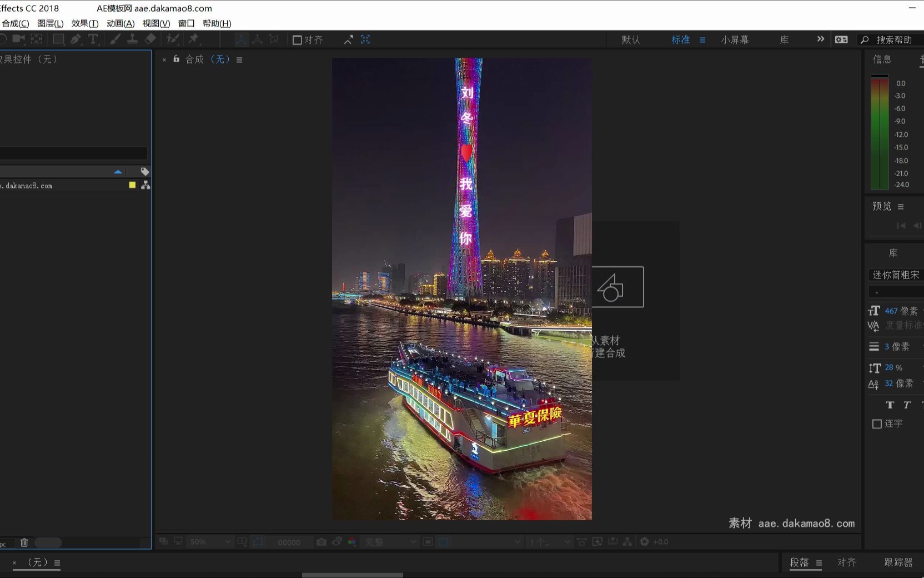Click the snapping expand-arrow icon
This screenshot has height=578, width=924.
pos(348,40)
